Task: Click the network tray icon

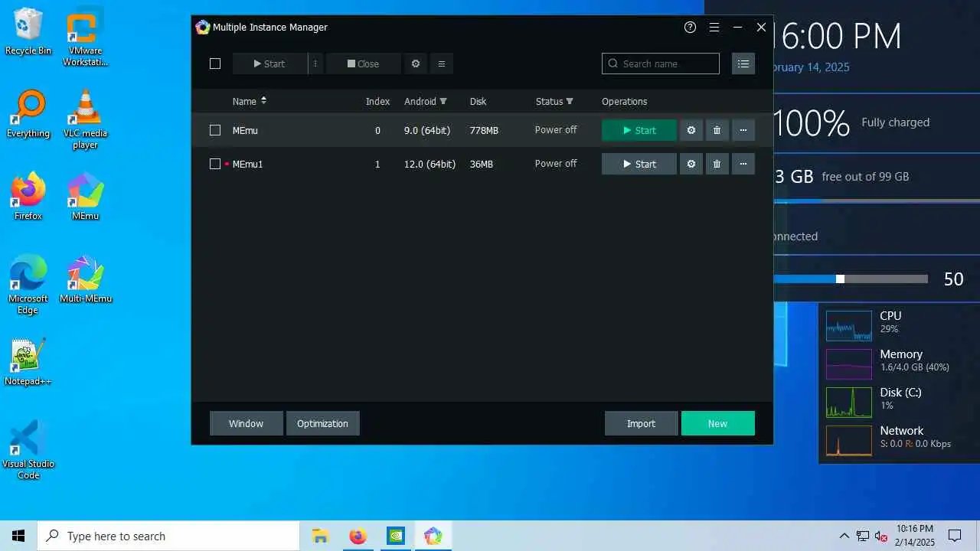Action: (863, 536)
